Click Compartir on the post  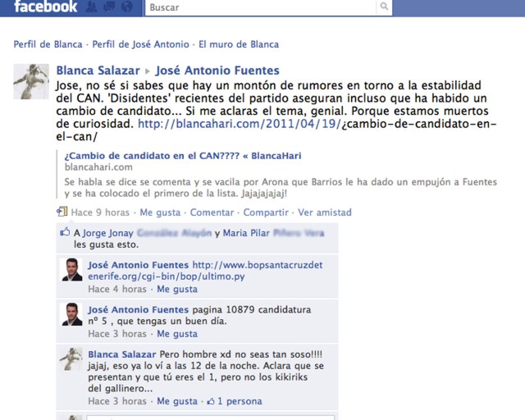point(266,212)
